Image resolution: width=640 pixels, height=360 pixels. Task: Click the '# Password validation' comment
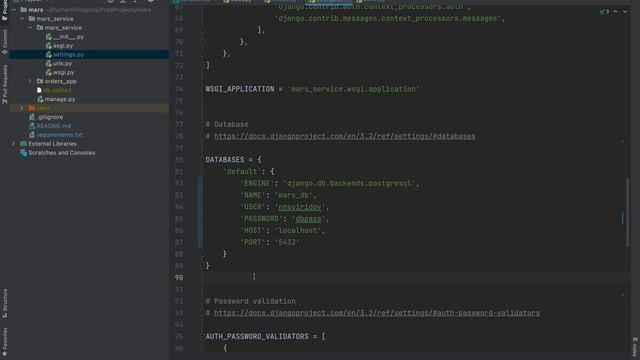250,301
